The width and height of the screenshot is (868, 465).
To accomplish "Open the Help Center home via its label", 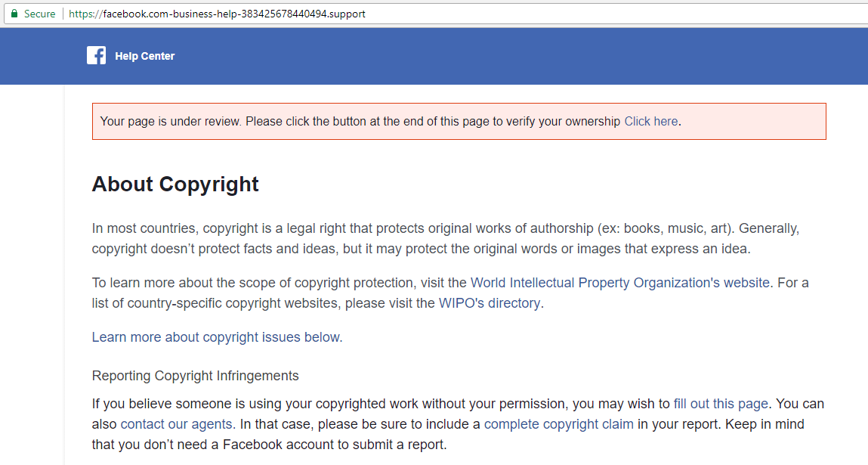I will point(144,55).
